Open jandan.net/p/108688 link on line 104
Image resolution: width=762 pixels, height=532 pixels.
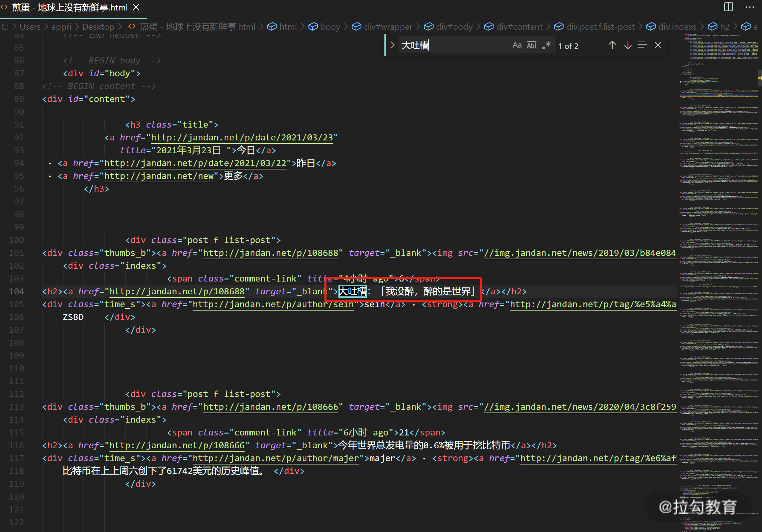[x=177, y=291]
